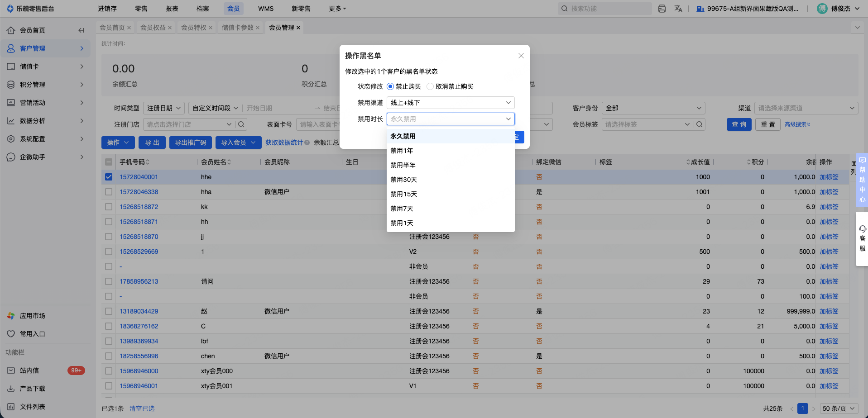Click the search icon beside 会员标签
This screenshot has width=868, height=418.
tap(700, 124)
